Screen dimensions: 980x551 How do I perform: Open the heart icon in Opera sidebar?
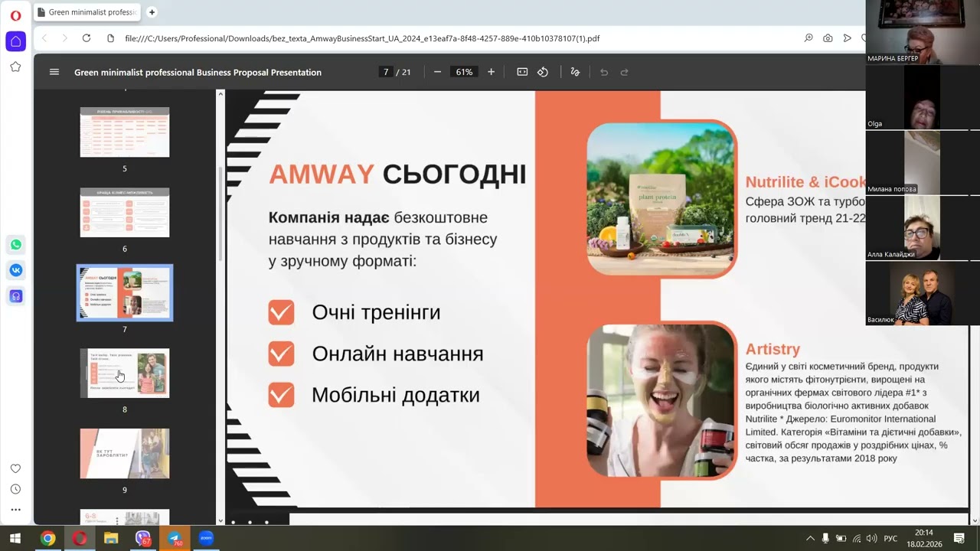tap(15, 468)
